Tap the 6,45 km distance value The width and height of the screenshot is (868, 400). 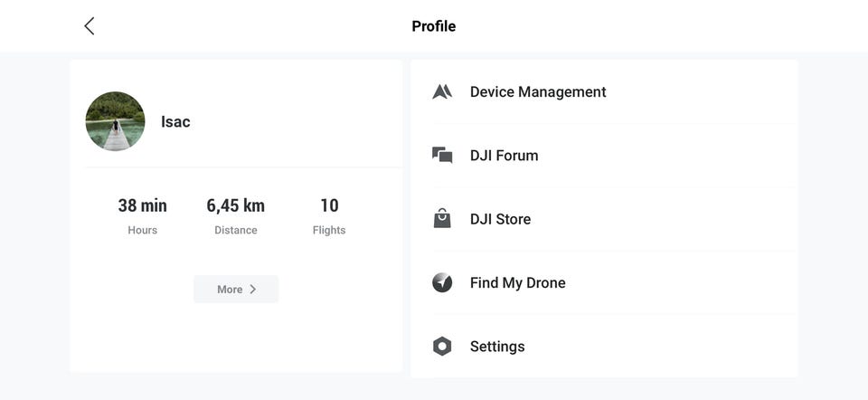(x=236, y=205)
